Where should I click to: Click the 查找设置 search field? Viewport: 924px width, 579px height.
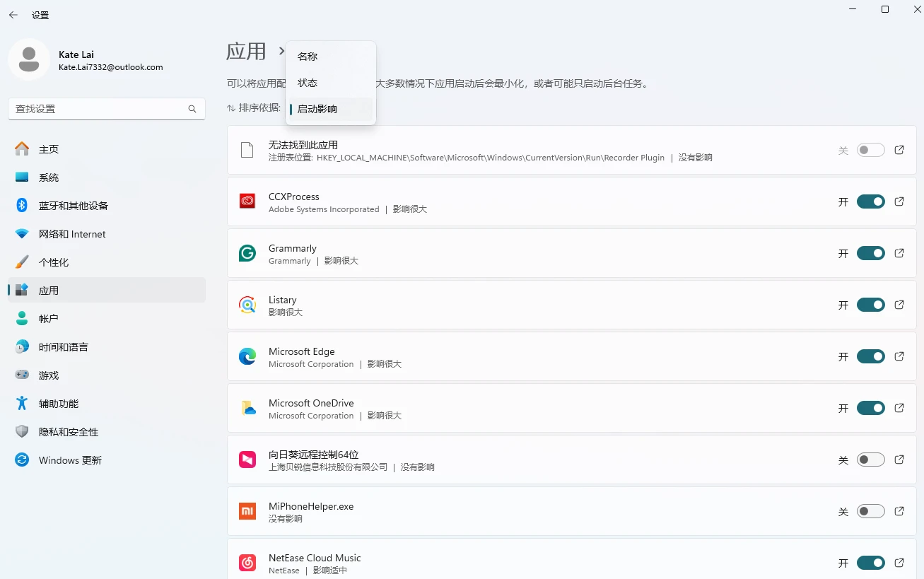[x=107, y=109]
